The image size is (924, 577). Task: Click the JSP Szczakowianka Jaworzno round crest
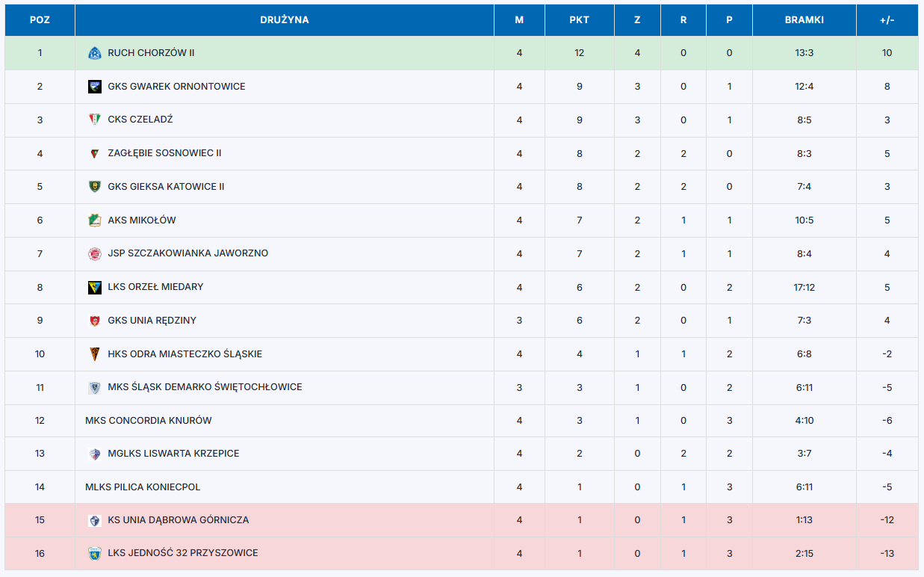[x=94, y=253]
